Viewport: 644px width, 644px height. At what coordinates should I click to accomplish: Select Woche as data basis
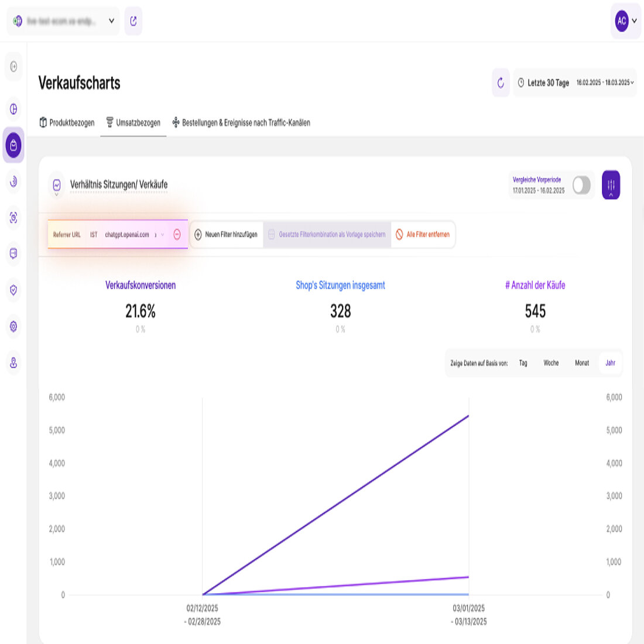pyautogui.click(x=551, y=363)
